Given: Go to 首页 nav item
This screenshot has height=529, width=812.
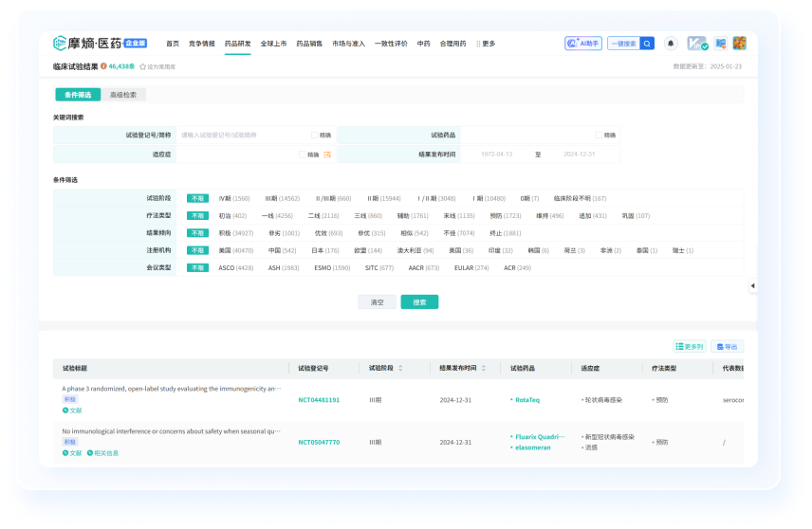Looking at the screenshot, I should pyautogui.click(x=173, y=44).
